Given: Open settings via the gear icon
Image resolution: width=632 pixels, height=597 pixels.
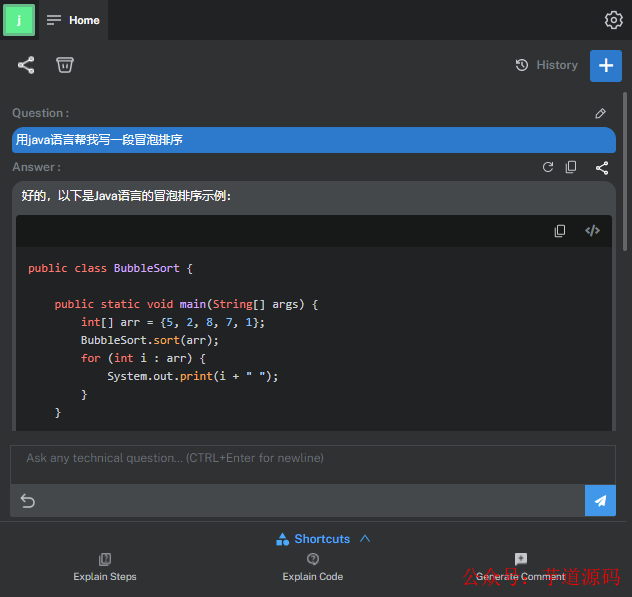Looking at the screenshot, I should coord(613,20).
